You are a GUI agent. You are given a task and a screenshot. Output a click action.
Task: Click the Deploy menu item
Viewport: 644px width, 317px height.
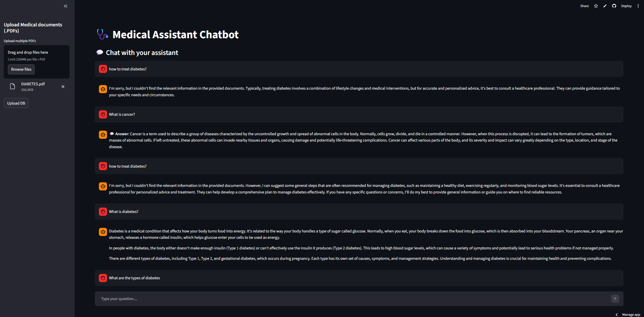coord(626,6)
